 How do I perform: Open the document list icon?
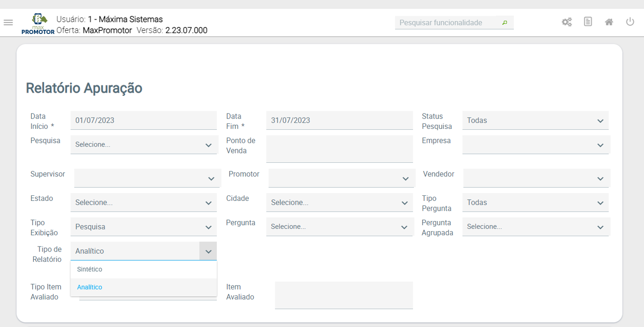[588, 22]
